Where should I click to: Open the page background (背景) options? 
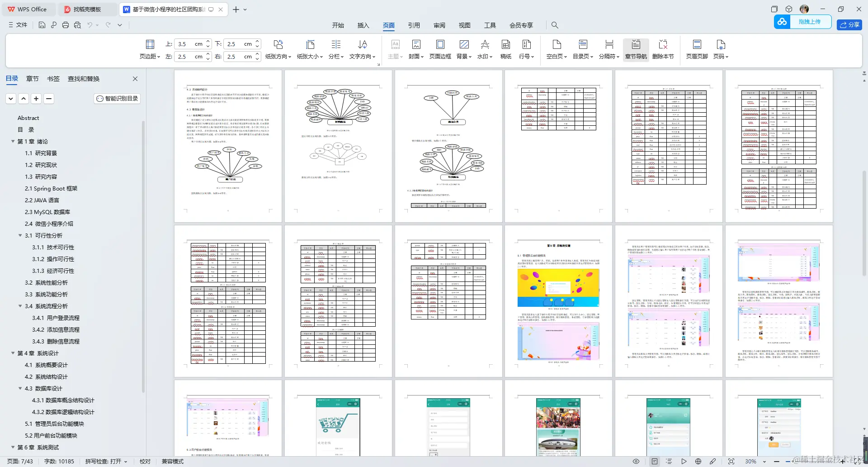[464, 49]
